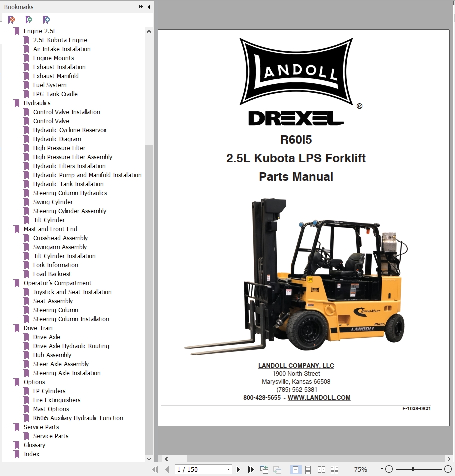Viewport: 455px width, 476px height.
Task: Expand the bookmarks panel options arrows
Action: [x=141, y=7]
